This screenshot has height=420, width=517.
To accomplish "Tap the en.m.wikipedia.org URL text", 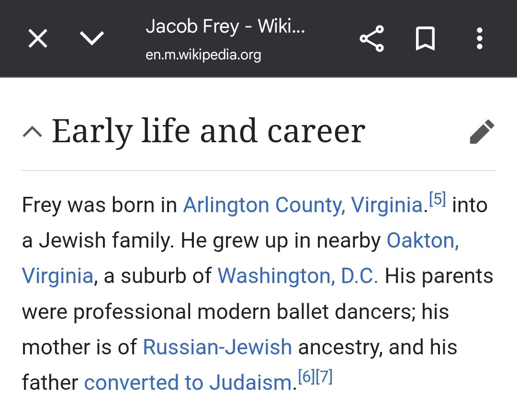I will pyautogui.click(x=203, y=55).
